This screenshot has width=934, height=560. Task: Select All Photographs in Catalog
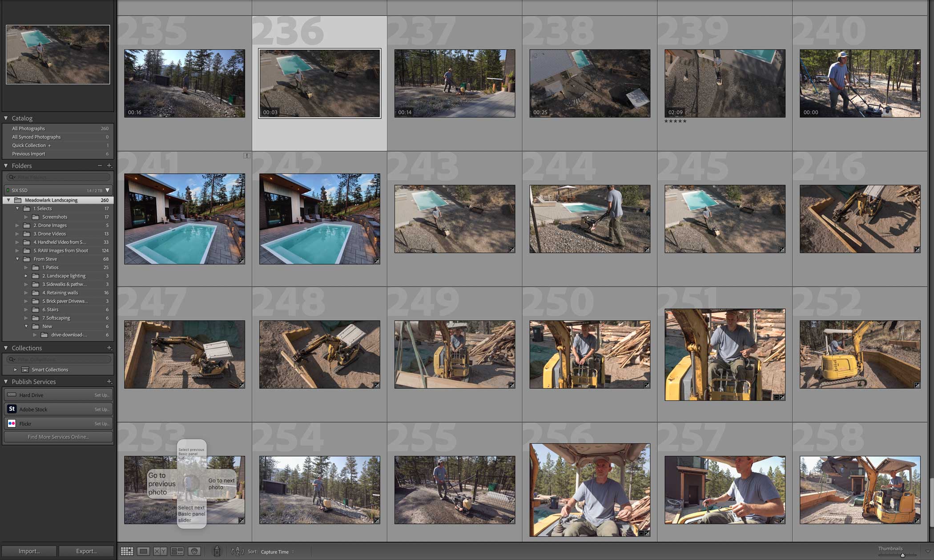28,129
